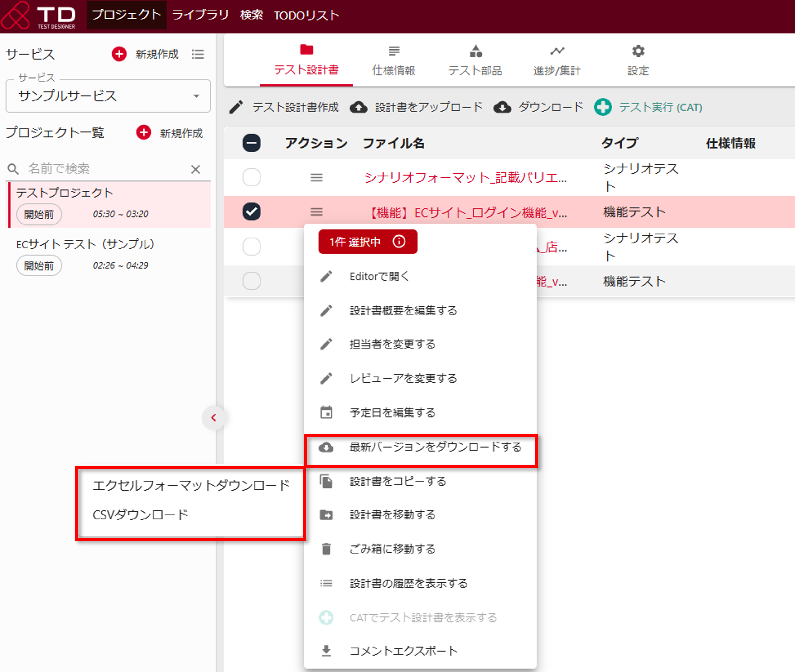Switch to the 進捗/集計 tab
795x672 pixels.
tap(557, 61)
